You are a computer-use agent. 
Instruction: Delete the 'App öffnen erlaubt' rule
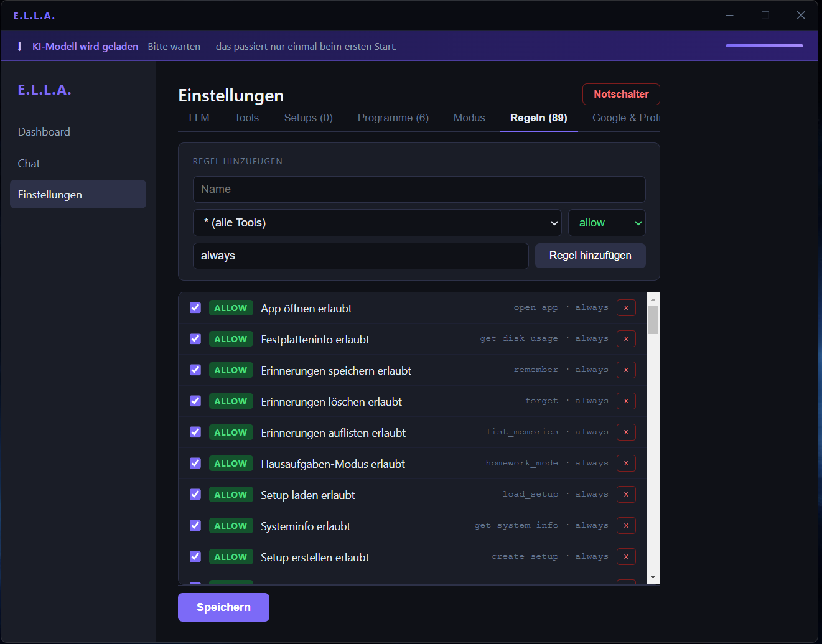tap(626, 308)
